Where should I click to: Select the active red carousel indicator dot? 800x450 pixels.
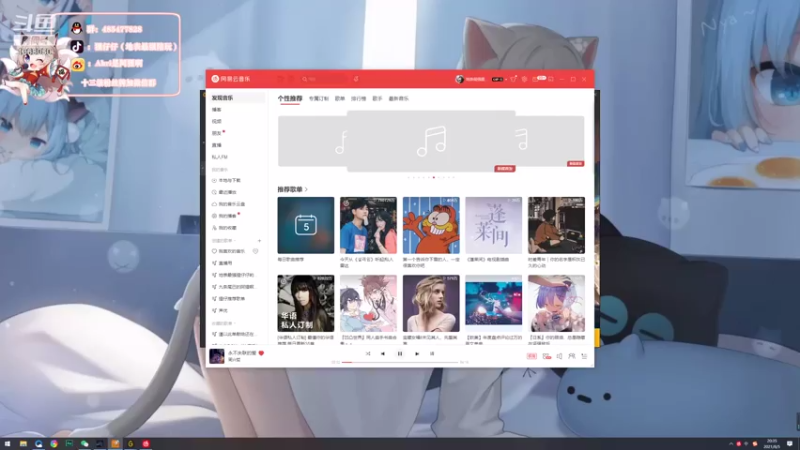pos(434,178)
